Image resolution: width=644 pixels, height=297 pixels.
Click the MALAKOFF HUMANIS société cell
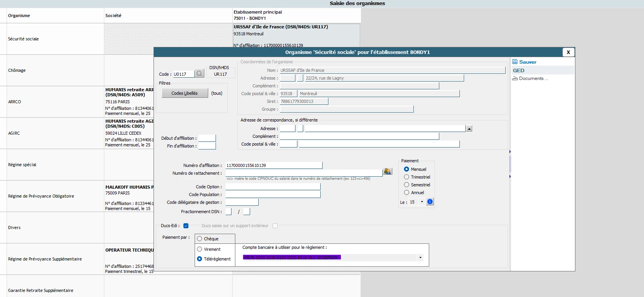[x=129, y=196]
